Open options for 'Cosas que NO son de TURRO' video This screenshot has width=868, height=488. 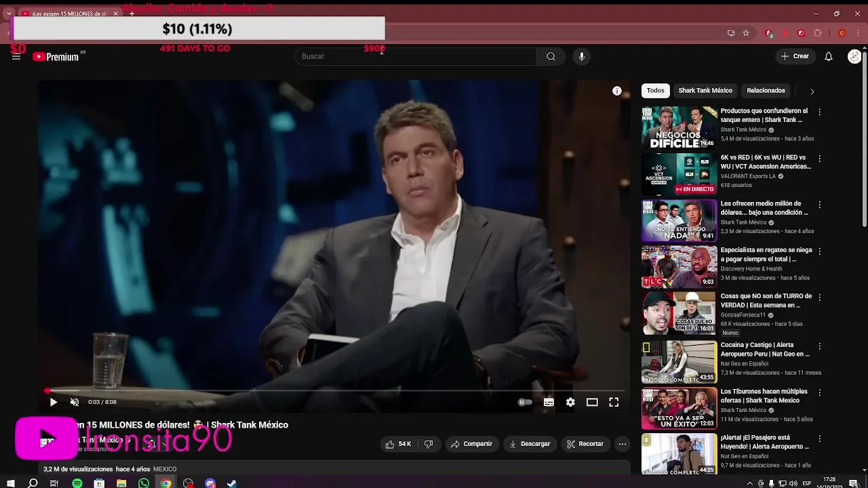click(x=819, y=298)
